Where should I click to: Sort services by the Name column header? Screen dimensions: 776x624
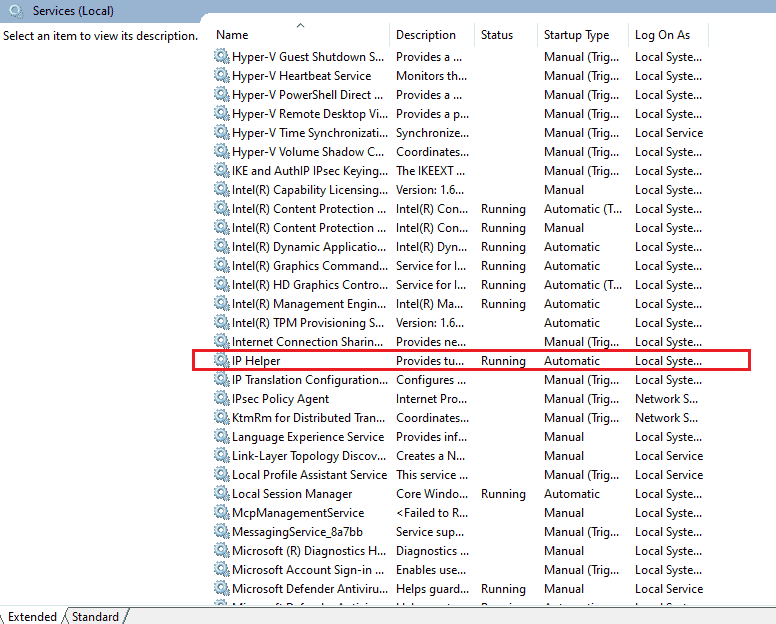click(300, 35)
